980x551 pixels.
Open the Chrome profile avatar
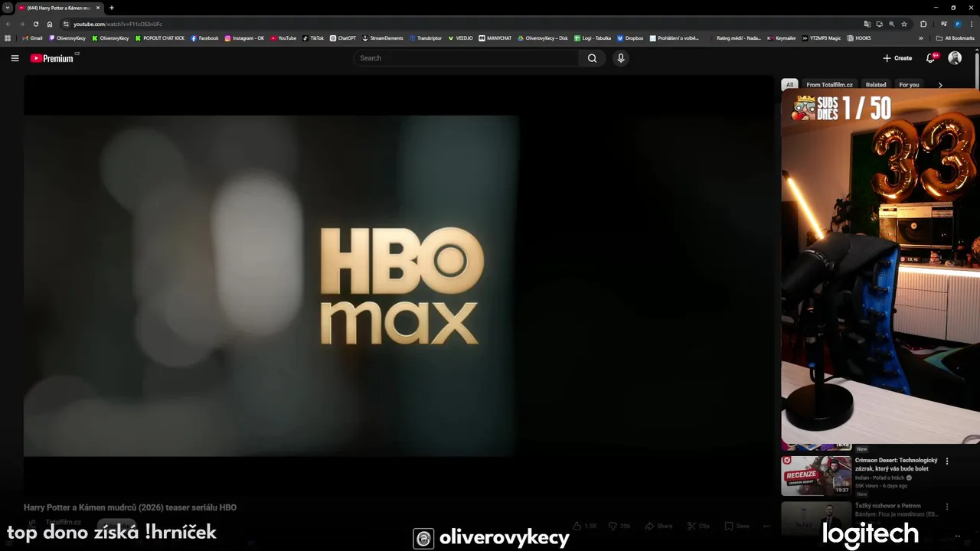coord(958,24)
